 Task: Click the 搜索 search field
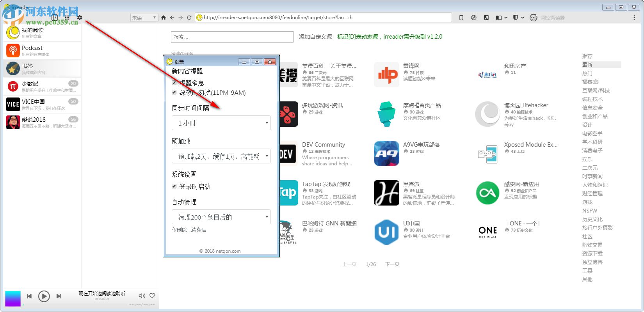[x=232, y=37]
